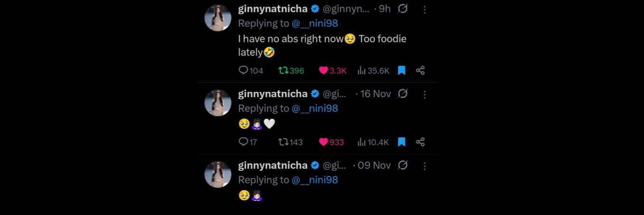
Task: Repost the tweet with 143 reposts
Action: pyautogui.click(x=283, y=142)
